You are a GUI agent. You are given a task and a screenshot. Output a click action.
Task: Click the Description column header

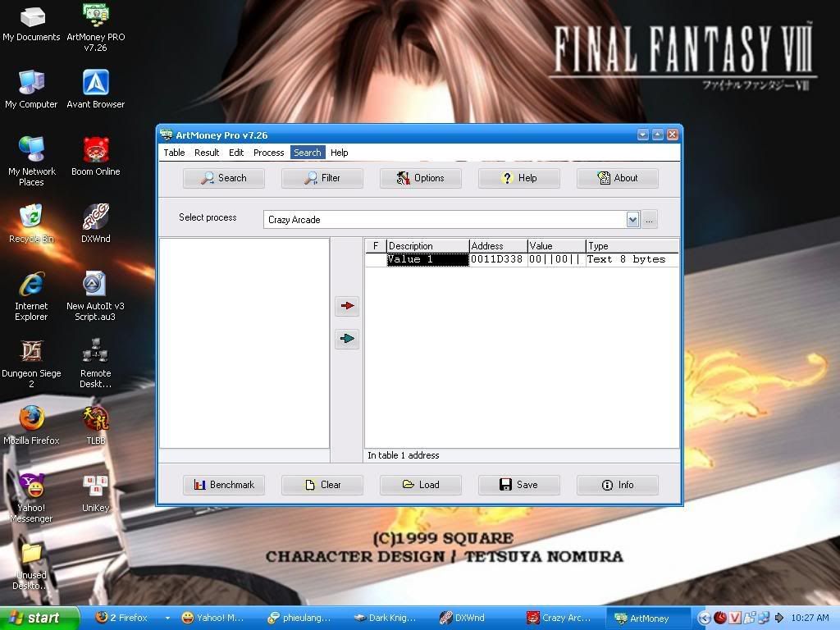(x=428, y=246)
